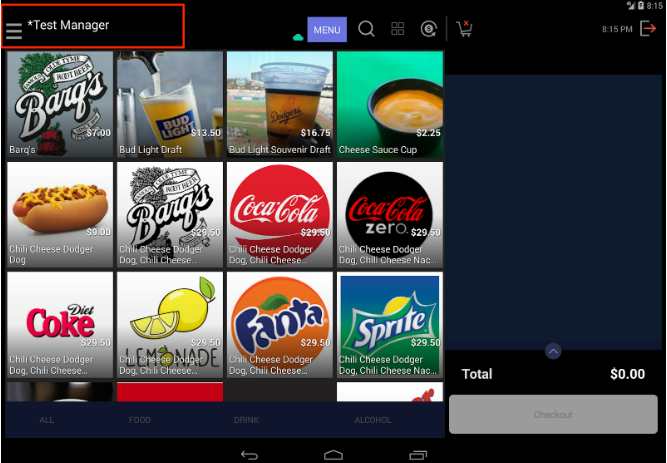Switch to the FOOD category tab

click(x=140, y=420)
